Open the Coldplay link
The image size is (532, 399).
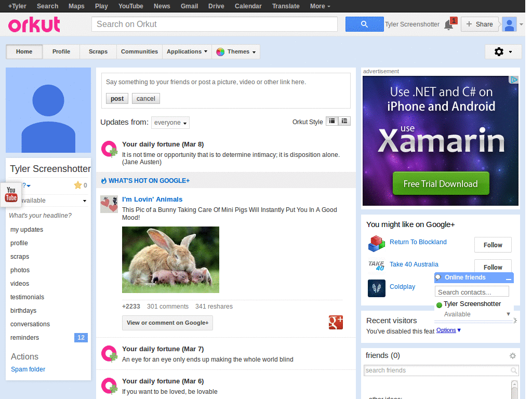pos(402,287)
